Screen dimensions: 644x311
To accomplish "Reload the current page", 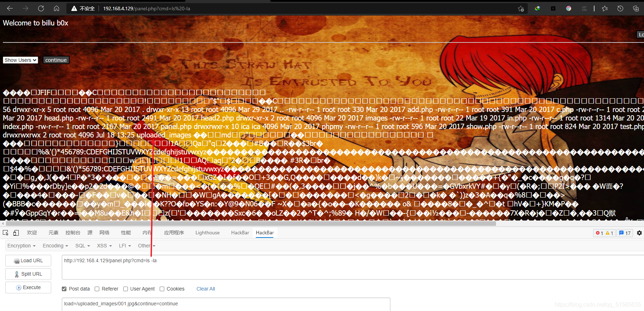I will point(41,8).
